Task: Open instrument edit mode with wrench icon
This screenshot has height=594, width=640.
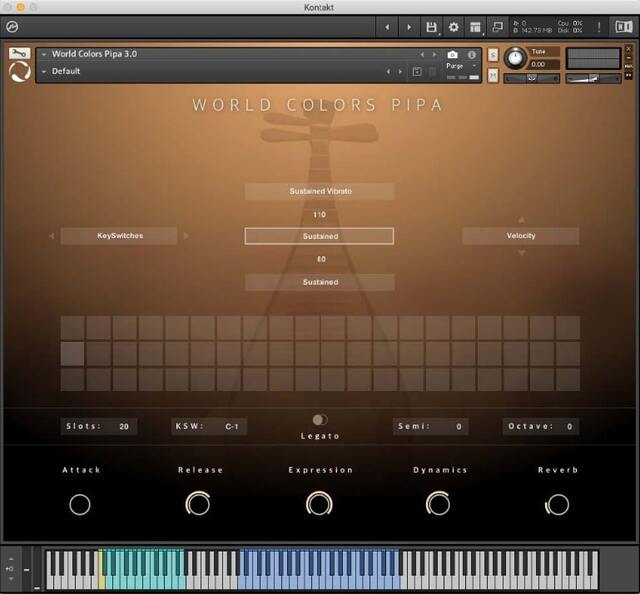Action: click(19, 53)
